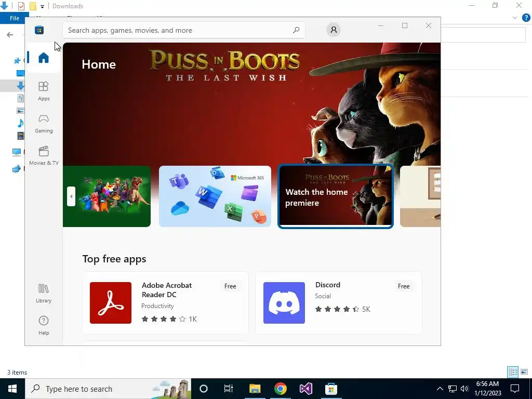532x399 pixels.
Task: Click Free button for Adobe Acrobat
Action: [230, 286]
